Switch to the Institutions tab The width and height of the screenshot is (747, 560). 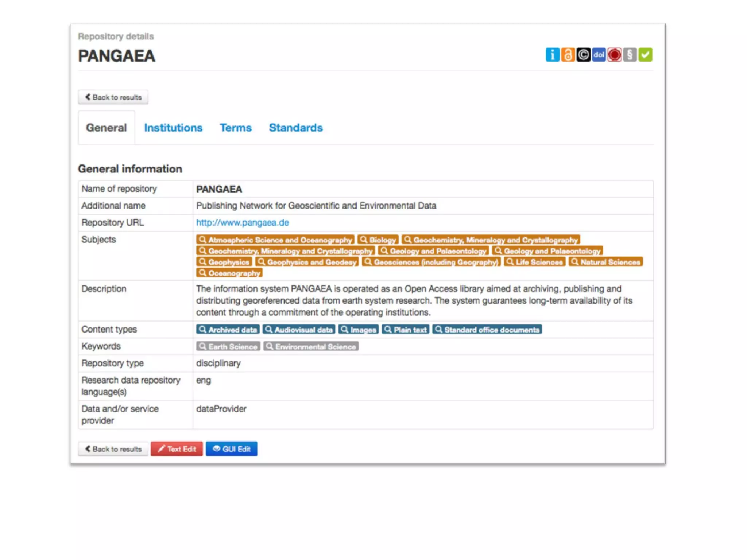pos(173,128)
